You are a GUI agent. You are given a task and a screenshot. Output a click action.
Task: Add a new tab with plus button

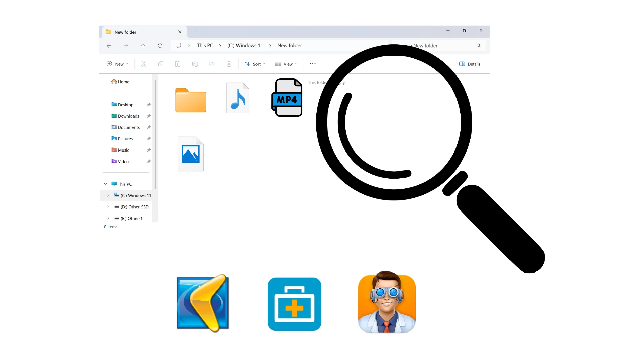click(196, 32)
